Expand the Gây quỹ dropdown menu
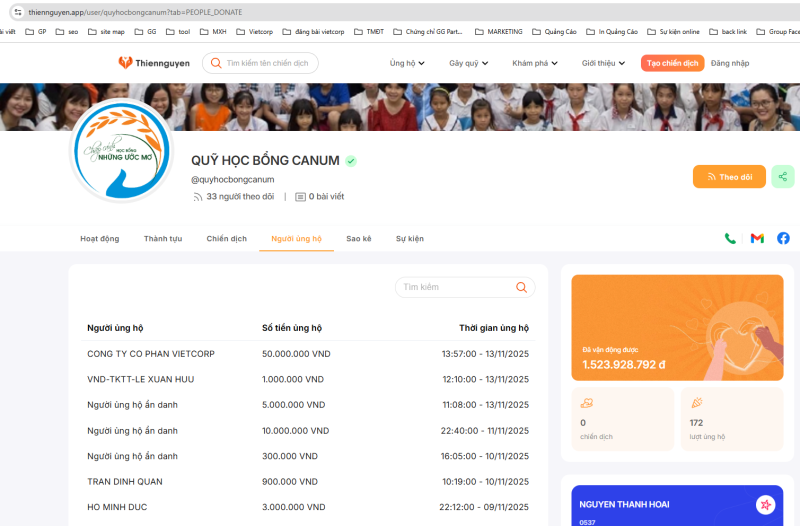 tap(468, 63)
